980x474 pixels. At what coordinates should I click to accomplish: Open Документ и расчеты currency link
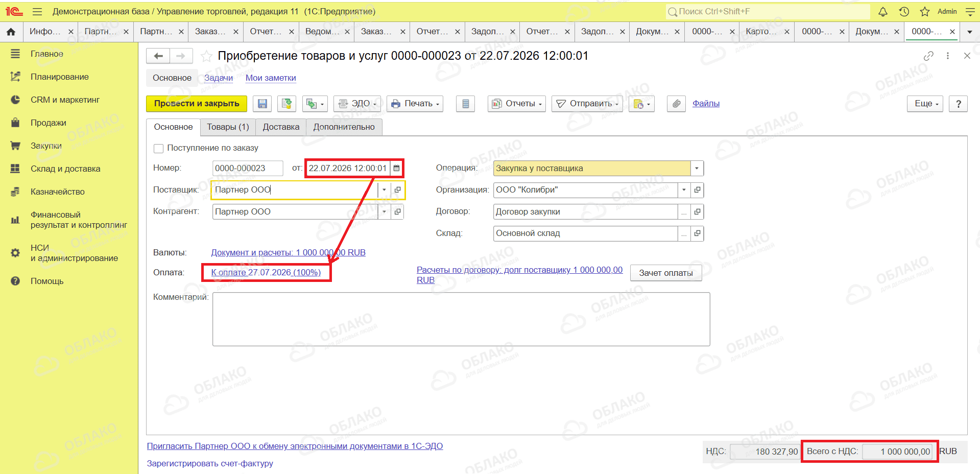pyautogui.click(x=288, y=252)
